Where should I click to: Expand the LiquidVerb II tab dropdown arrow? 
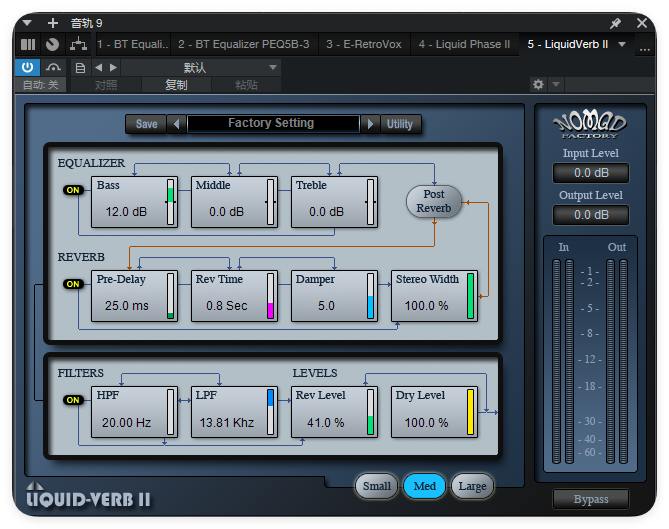(622, 44)
